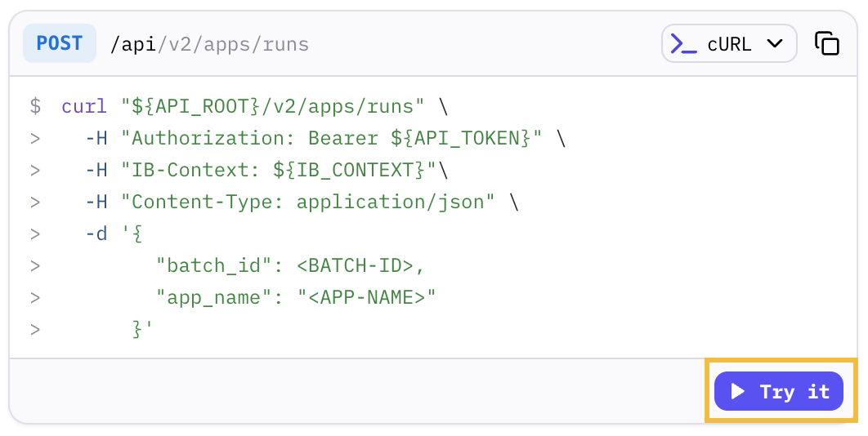Expand the cURL dropdown chevron arrow

point(774,44)
